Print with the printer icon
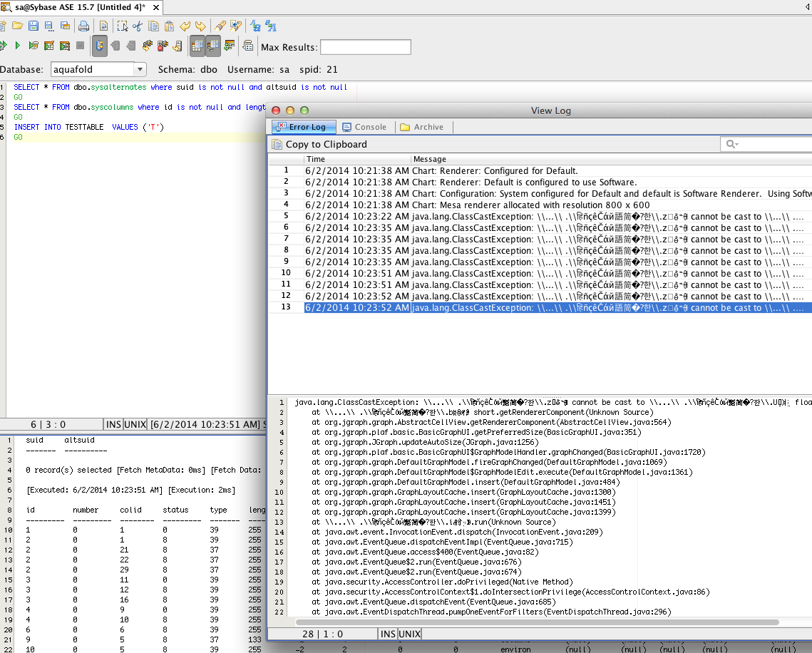The width and height of the screenshot is (812, 653). tap(83, 26)
